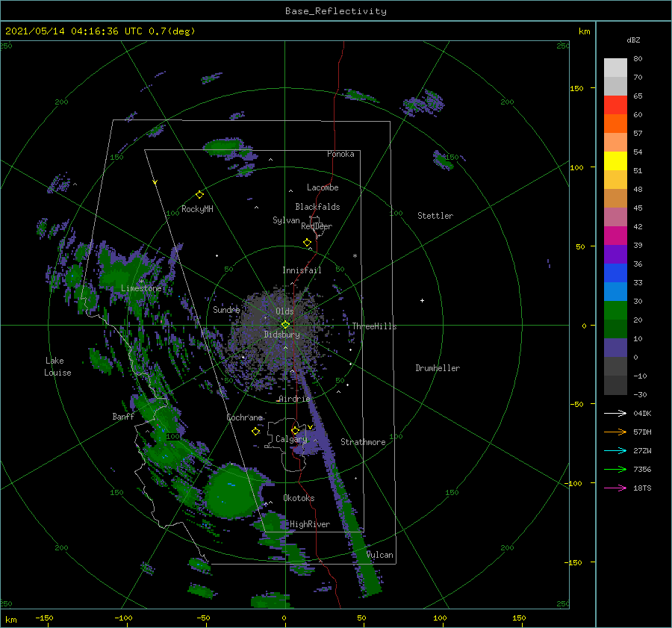672x628 pixels.
Task: Click the green 7356 arrow in legend
Action: pos(615,470)
